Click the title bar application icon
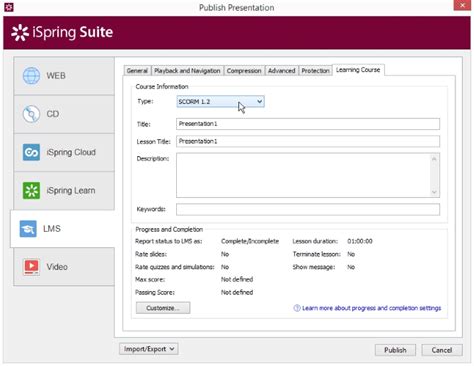Image resolution: width=474 pixels, height=366 pixels. [x=9, y=7]
